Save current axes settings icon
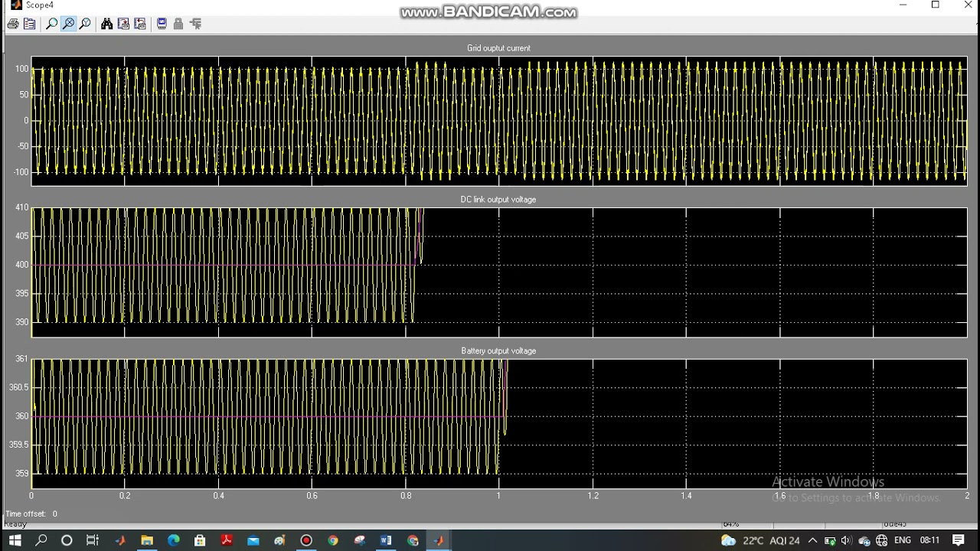The width and height of the screenshot is (980, 551). coord(123,24)
